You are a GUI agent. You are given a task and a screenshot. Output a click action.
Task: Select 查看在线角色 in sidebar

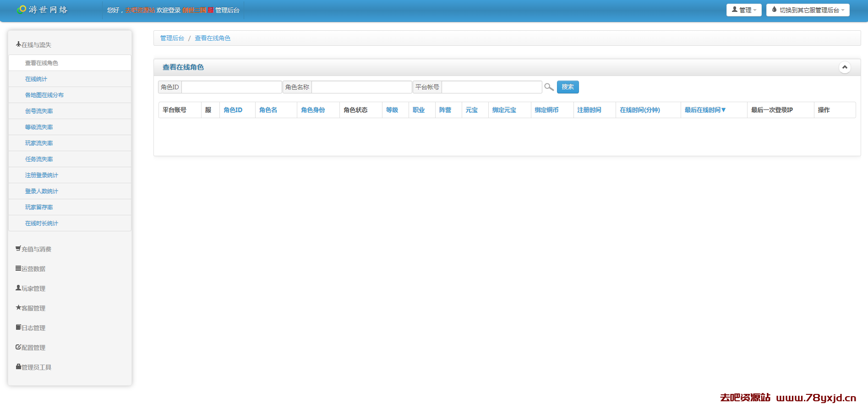(x=70, y=63)
